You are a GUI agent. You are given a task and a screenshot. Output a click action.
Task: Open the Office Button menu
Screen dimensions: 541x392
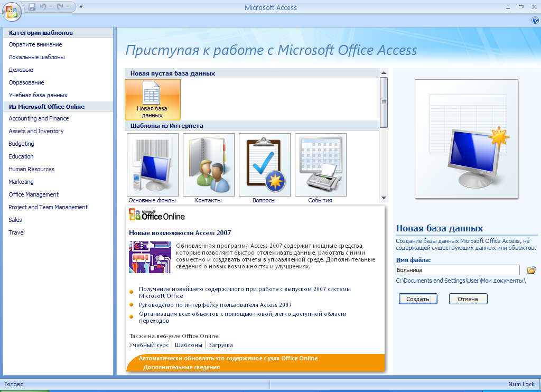pos(12,11)
